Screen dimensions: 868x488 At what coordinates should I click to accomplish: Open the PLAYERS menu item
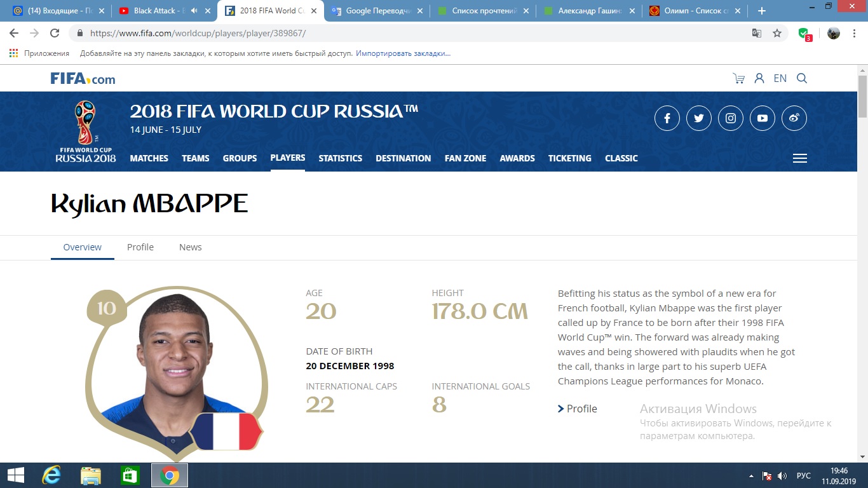tap(288, 158)
